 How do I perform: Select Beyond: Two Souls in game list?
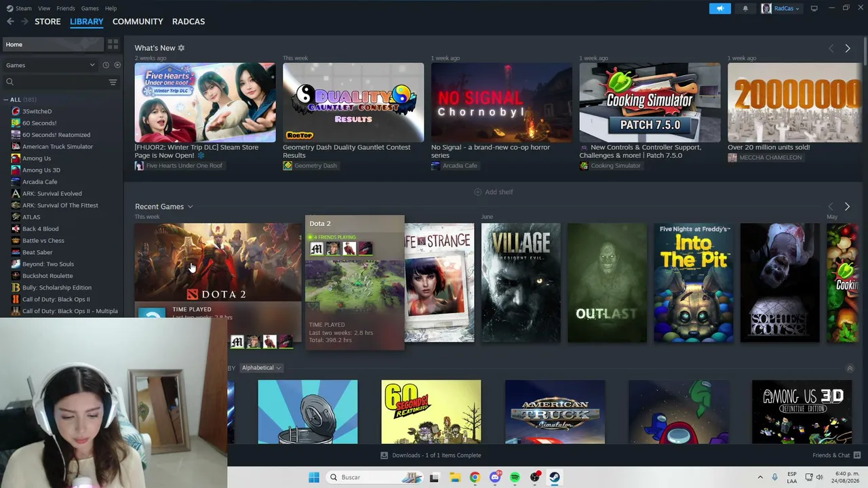[48, 264]
